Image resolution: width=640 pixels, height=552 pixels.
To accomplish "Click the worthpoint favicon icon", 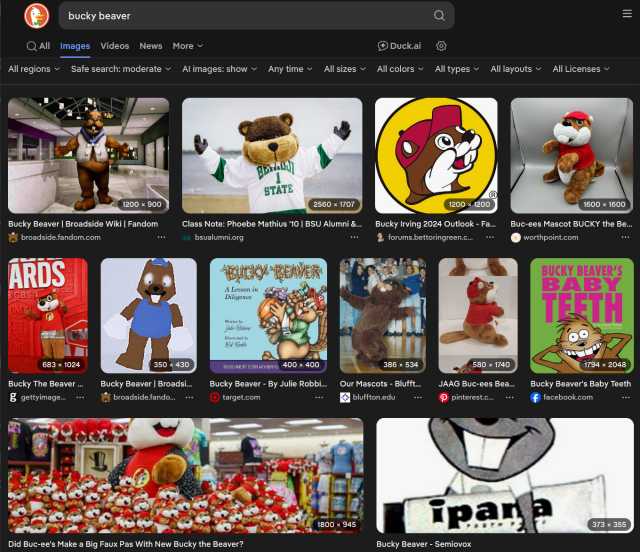I will tap(516, 237).
